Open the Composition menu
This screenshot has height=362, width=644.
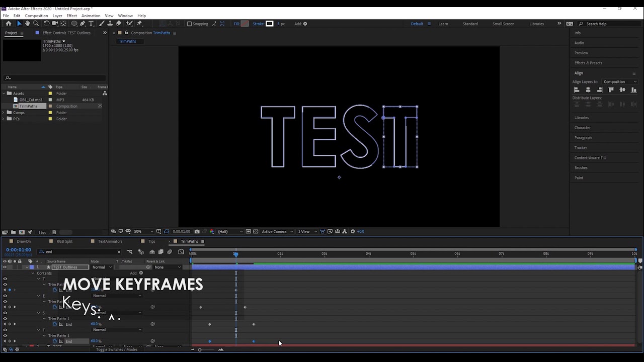pos(37,16)
